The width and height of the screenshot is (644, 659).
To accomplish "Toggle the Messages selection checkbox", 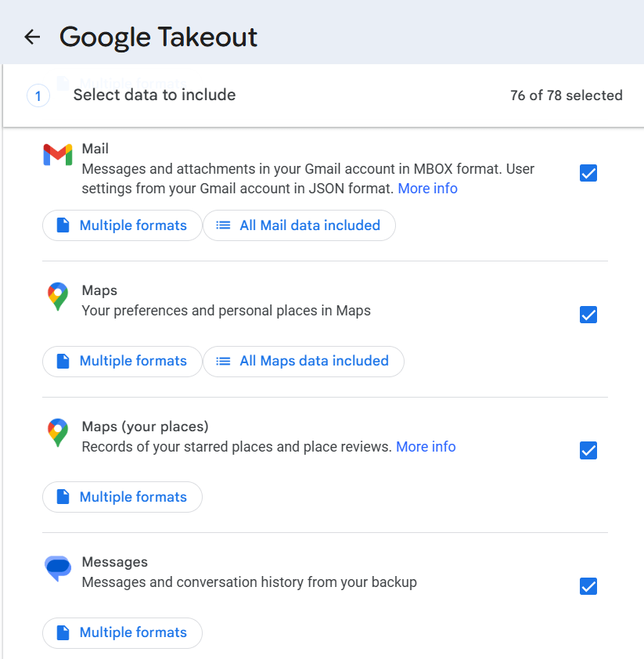I will (588, 585).
